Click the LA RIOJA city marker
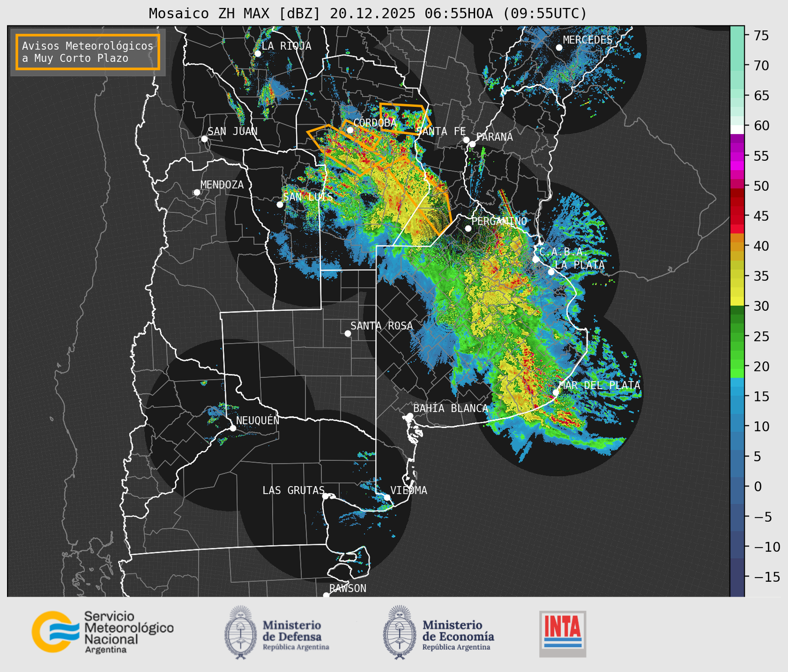The image size is (788, 672). pyautogui.click(x=257, y=54)
